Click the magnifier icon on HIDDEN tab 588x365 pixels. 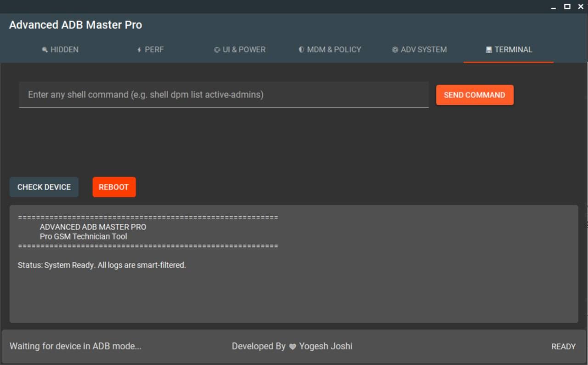tap(45, 50)
